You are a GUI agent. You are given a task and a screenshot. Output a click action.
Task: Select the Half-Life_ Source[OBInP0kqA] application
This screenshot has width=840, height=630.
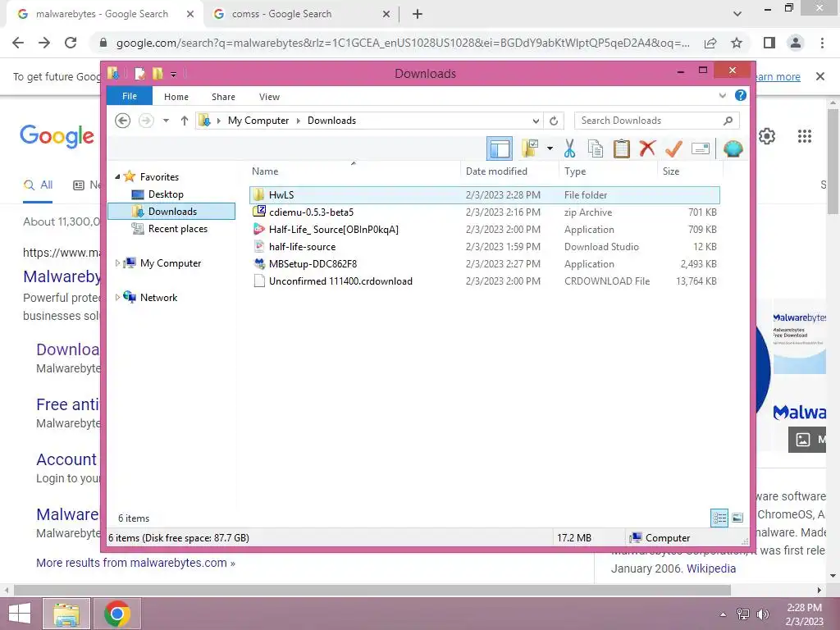tap(484, 230)
